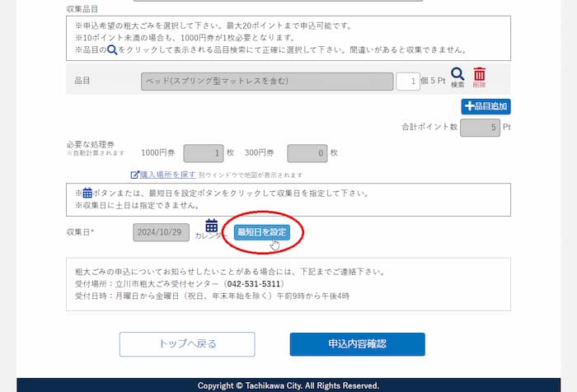Click the カレンダー label under calendar icon

pyautogui.click(x=211, y=236)
